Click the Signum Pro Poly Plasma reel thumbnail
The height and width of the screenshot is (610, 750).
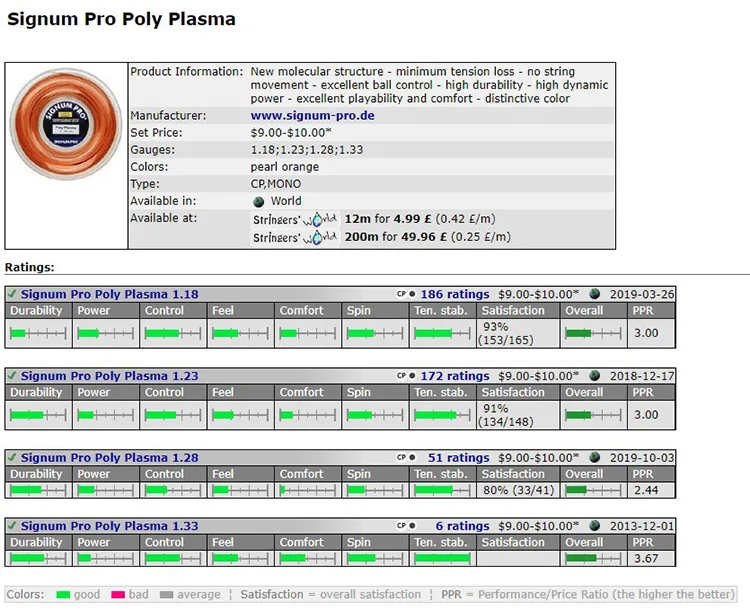click(x=66, y=123)
